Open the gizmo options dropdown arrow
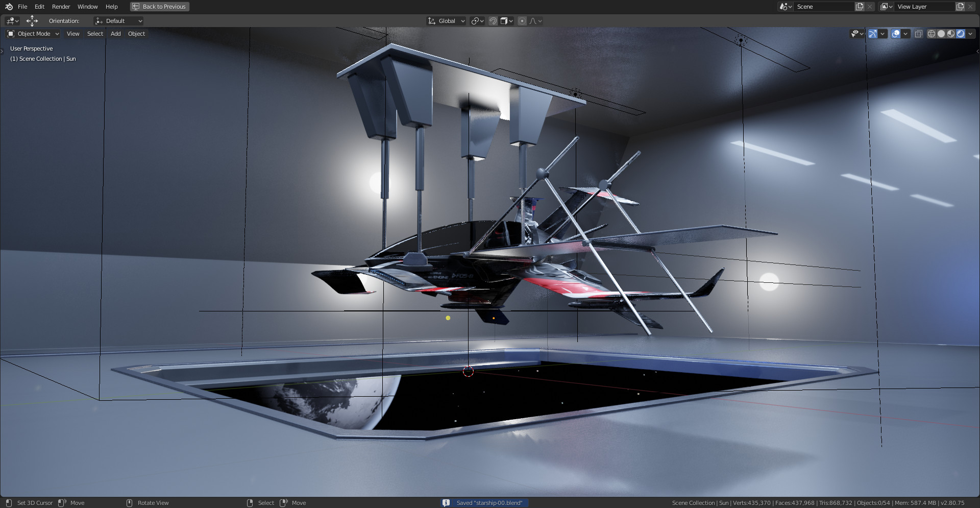 tap(883, 34)
